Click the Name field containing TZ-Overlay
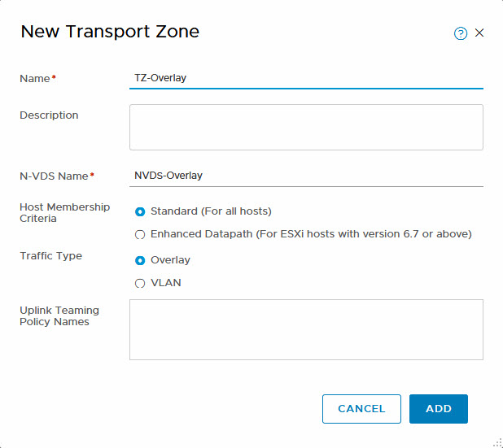This screenshot has width=503, height=448. pyautogui.click(x=306, y=78)
